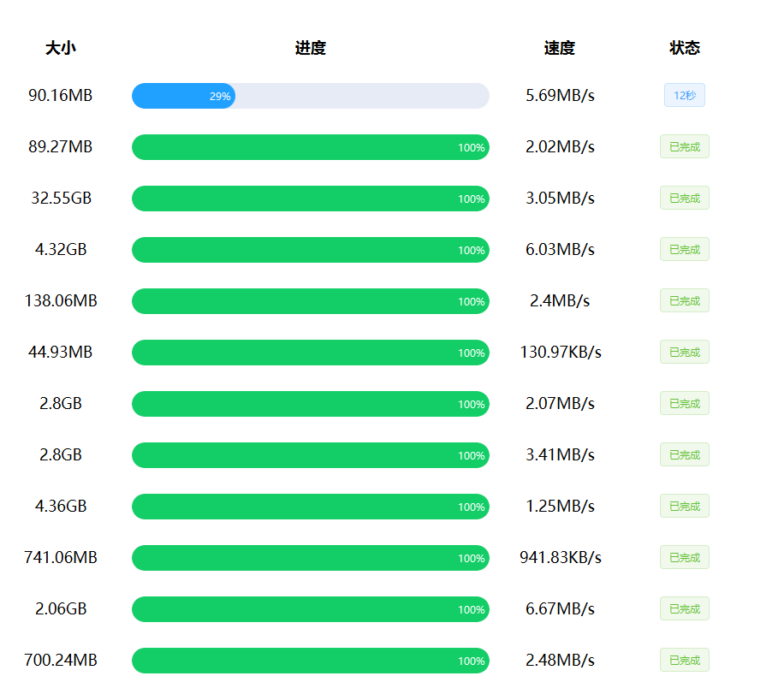This screenshot has height=682, width=784.
Task: Select the 138.06MB size value
Action: point(61,300)
